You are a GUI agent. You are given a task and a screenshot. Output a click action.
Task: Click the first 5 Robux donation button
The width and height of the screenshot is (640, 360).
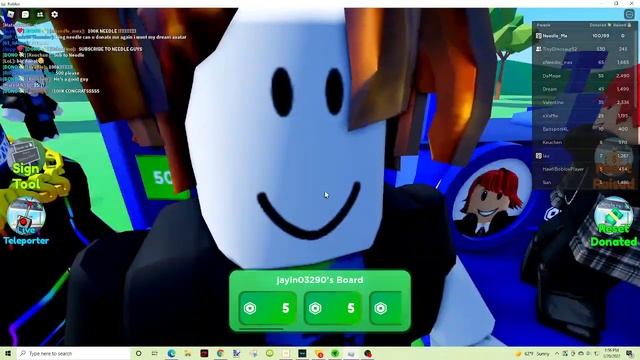[x=267, y=308]
